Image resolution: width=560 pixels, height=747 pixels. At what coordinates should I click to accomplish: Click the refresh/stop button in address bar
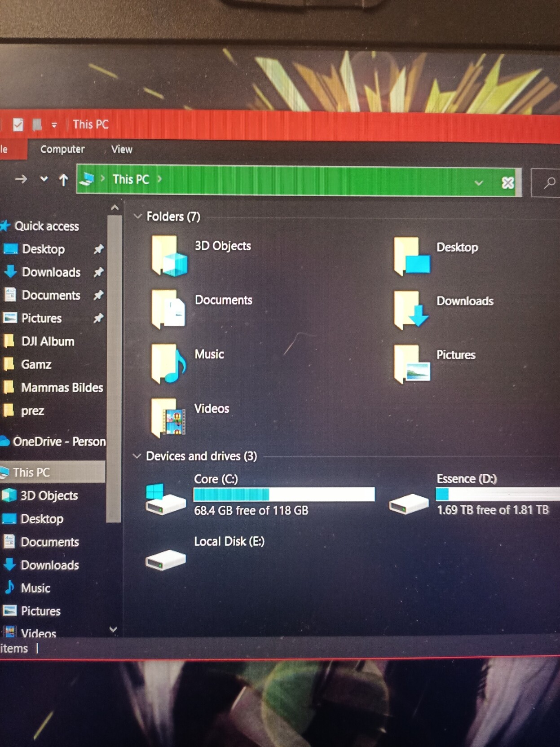(508, 183)
